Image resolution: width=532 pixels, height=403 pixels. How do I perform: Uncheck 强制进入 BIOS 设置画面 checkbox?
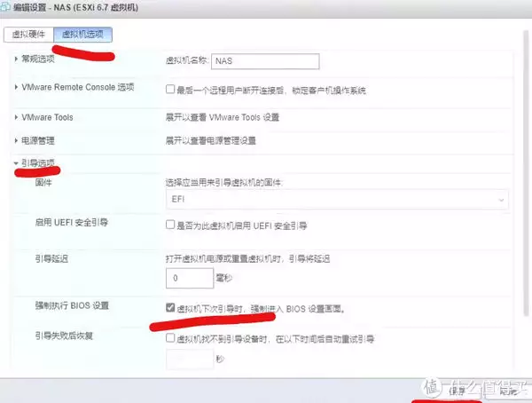click(x=170, y=307)
